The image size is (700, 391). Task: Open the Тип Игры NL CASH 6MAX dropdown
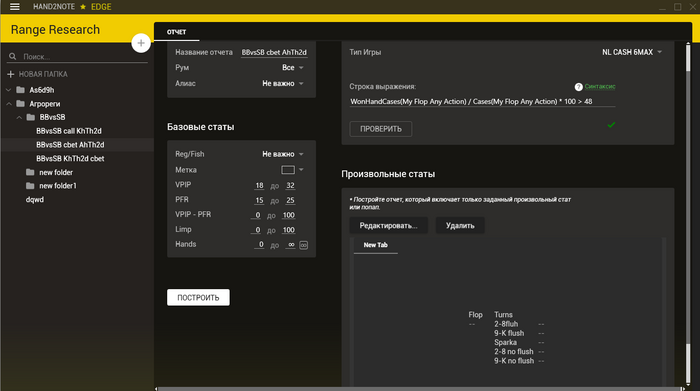[x=632, y=52]
